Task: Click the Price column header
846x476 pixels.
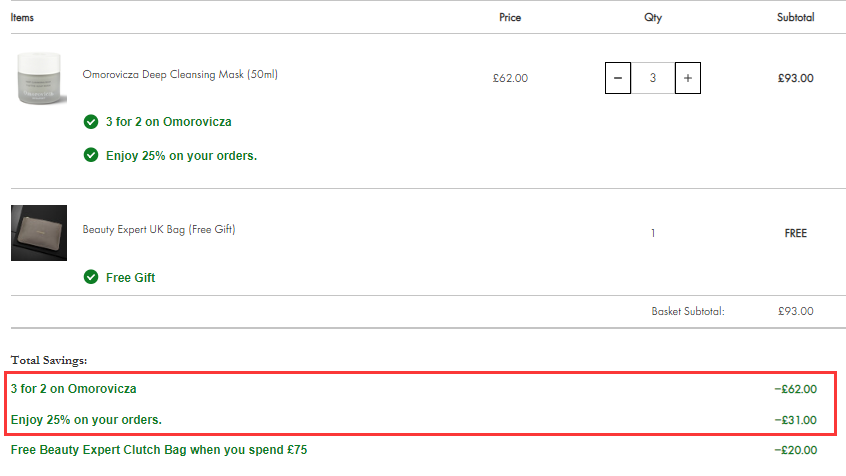Action: [510, 17]
